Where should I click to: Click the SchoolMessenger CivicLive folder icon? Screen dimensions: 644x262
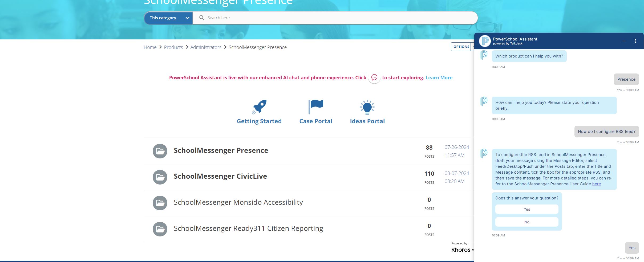(x=159, y=177)
